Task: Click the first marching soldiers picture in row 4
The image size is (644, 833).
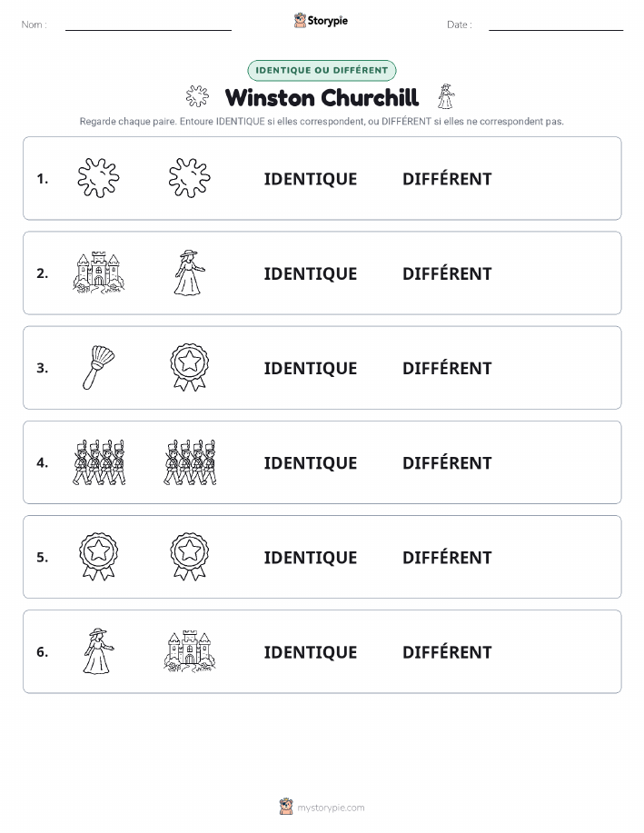Action: (x=99, y=462)
